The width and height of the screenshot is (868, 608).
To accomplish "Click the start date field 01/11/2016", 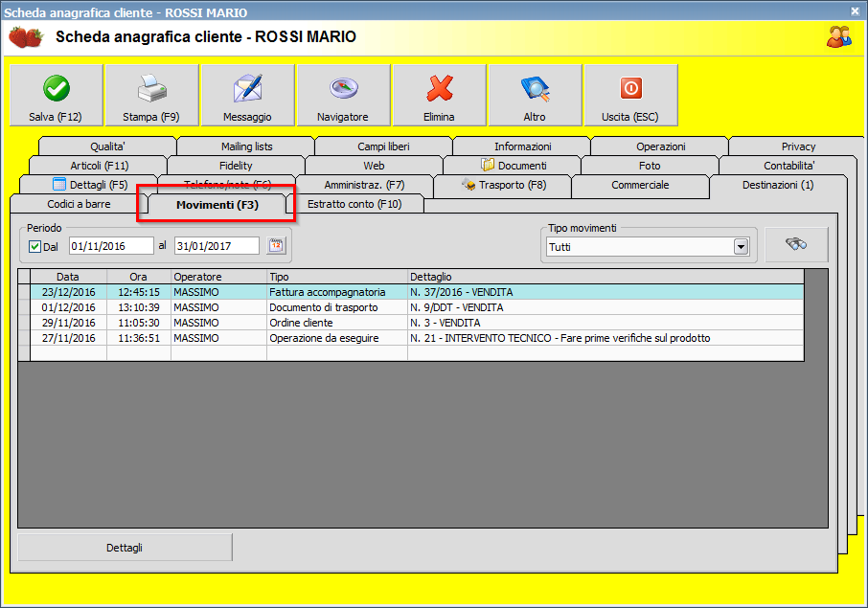I will tap(110, 246).
